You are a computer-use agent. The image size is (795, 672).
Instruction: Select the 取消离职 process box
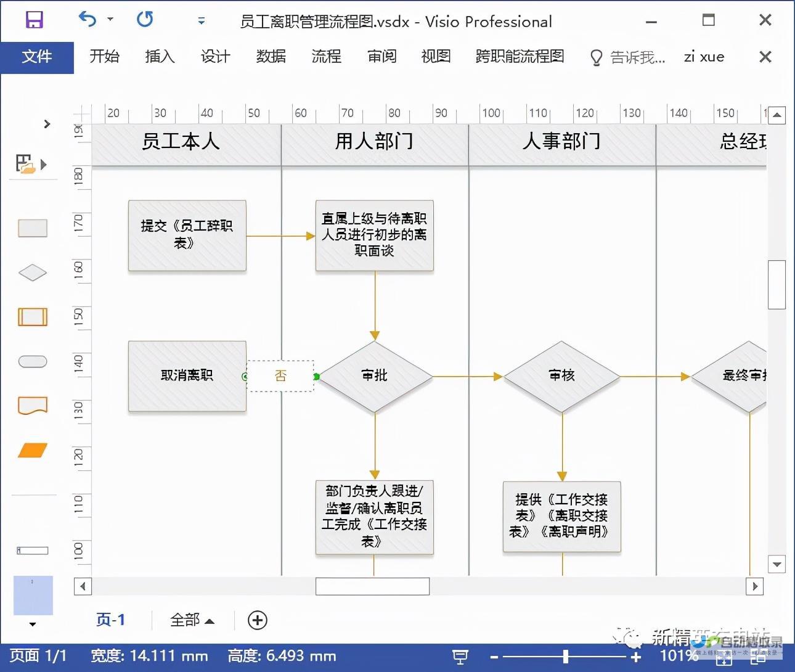pyautogui.click(x=187, y=376)
